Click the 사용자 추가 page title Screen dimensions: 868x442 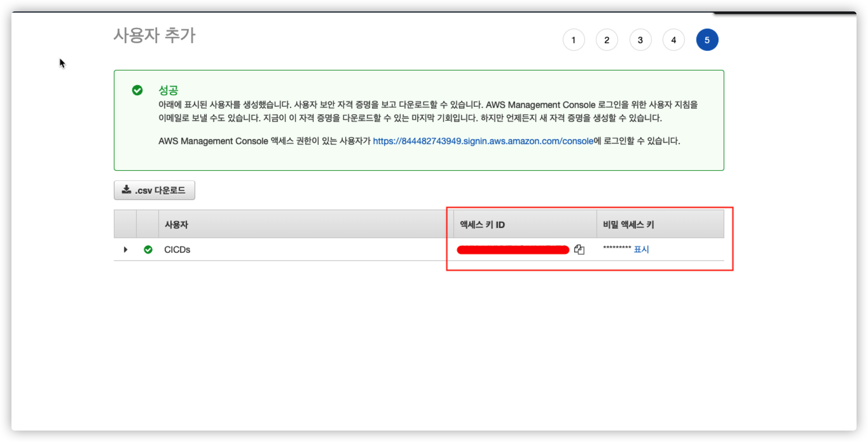point(154,36)
